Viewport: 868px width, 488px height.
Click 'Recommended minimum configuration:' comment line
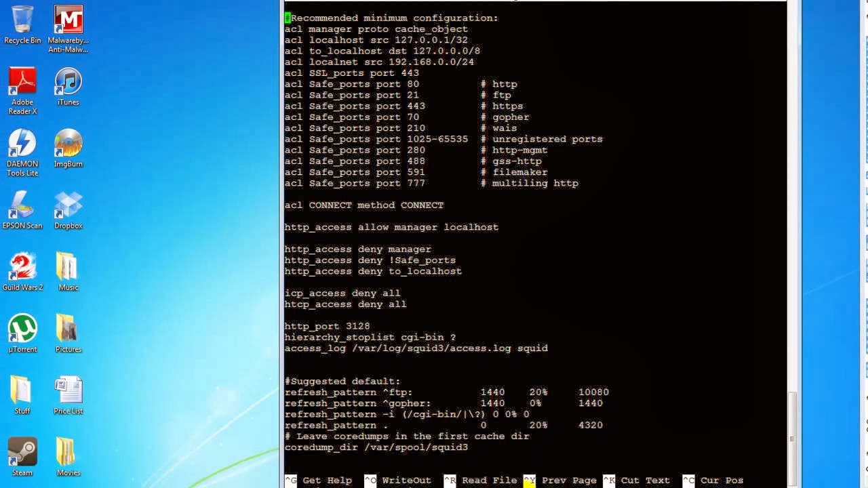tap(391, 18)
